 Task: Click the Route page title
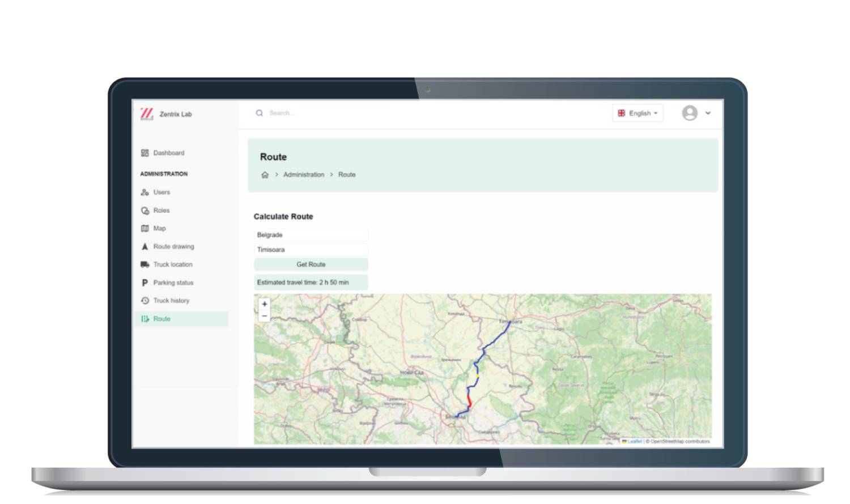(273, 157)
